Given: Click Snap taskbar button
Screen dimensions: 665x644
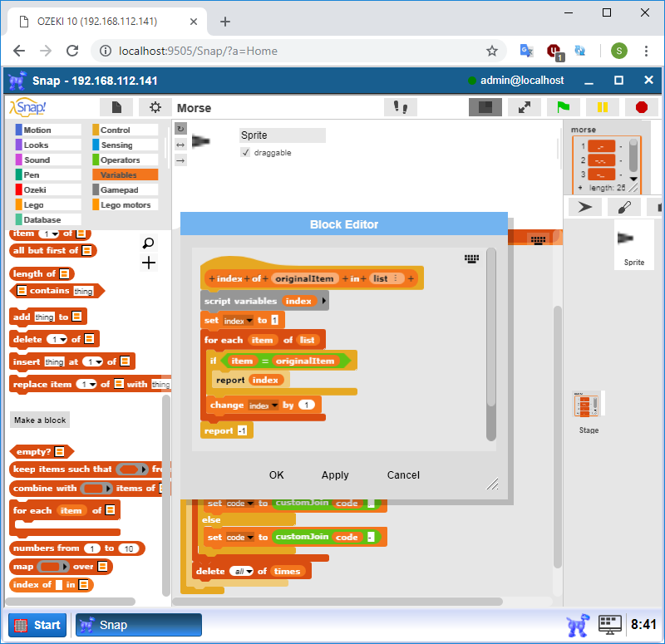Looking at the screenshot, I should 139,625.
